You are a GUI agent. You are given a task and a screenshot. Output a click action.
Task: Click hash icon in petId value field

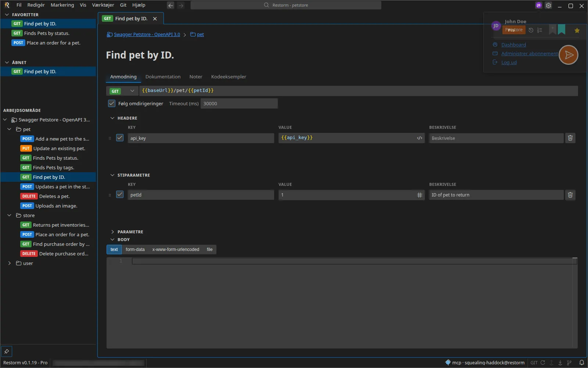[x=419, y=195]
